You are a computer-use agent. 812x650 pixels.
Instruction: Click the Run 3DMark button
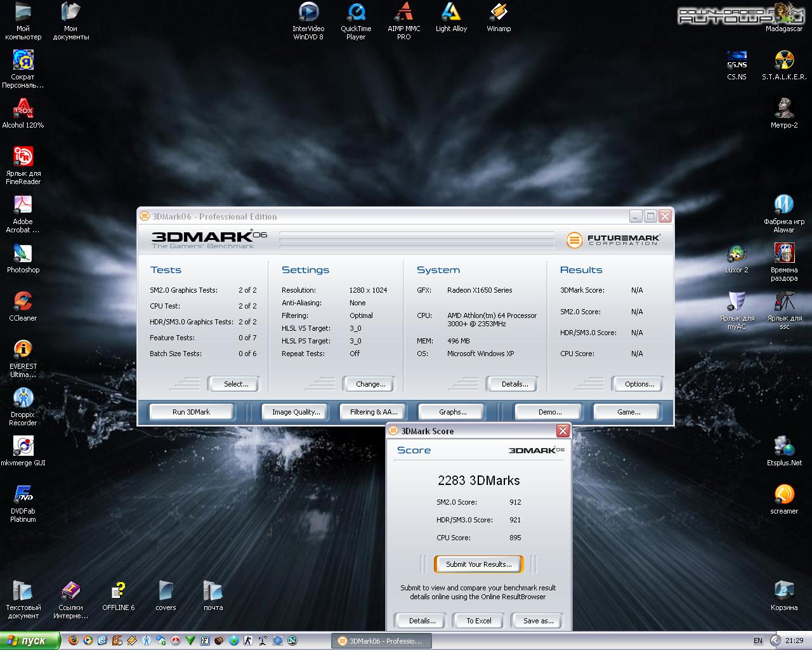[x=191, y=412]
